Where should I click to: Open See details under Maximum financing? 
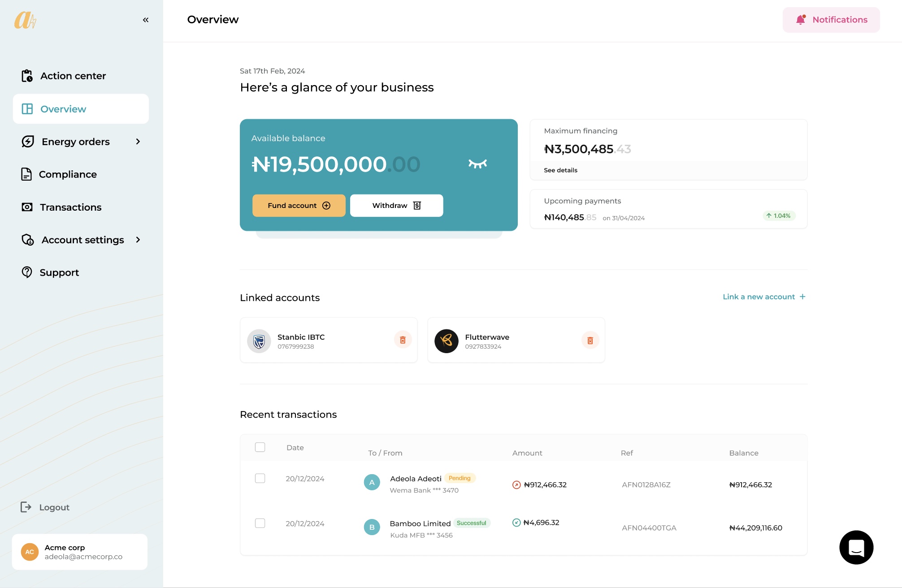[560, 170]
